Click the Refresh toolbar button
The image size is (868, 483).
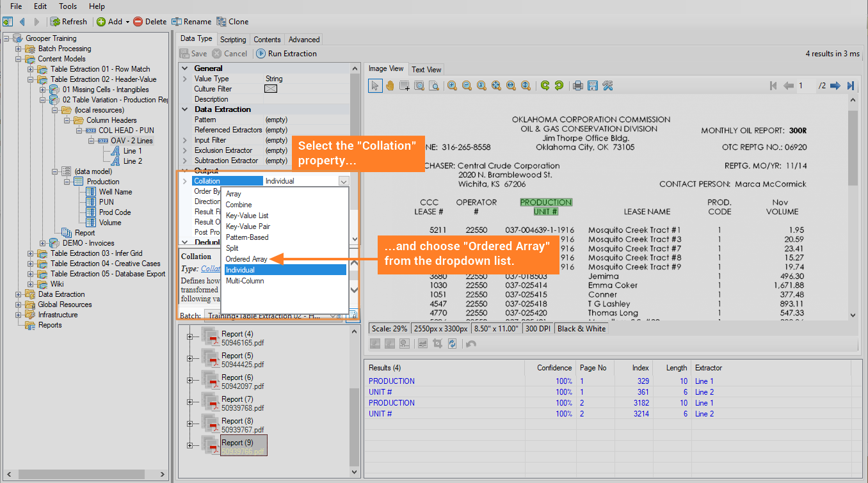pyautogui.click(x=69, y=22)
